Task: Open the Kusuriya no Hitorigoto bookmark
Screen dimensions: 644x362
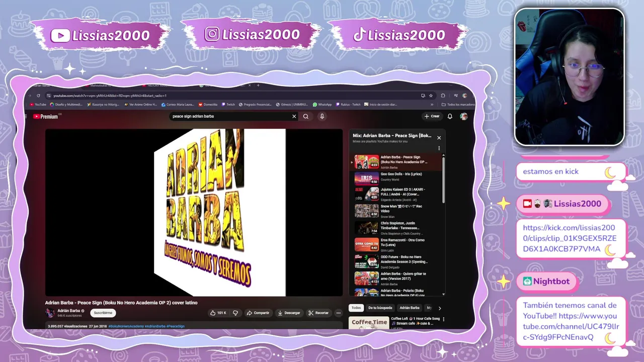Action: (x=103, y=105)
